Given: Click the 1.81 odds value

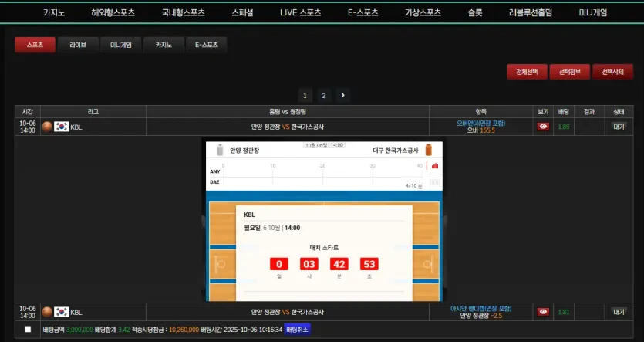Looking at the screenshot, I should tap(564, 312).
